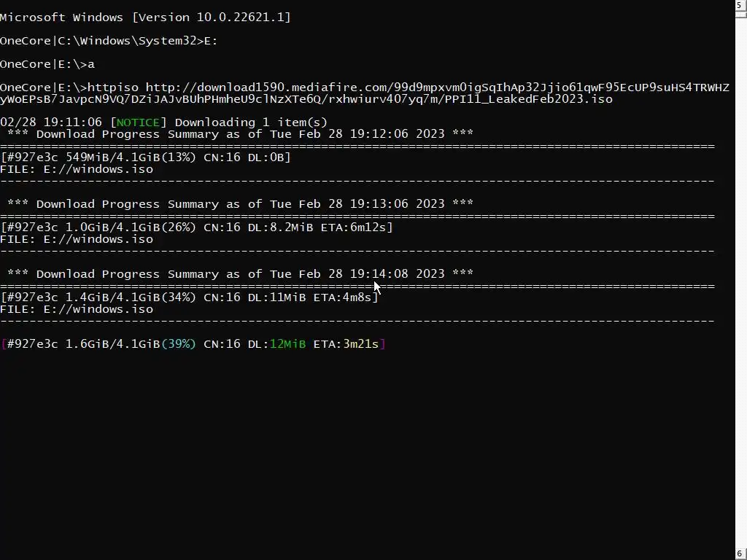Click the cyan (39%) percentage
This screenshot has width=747, height=560.
179,344
